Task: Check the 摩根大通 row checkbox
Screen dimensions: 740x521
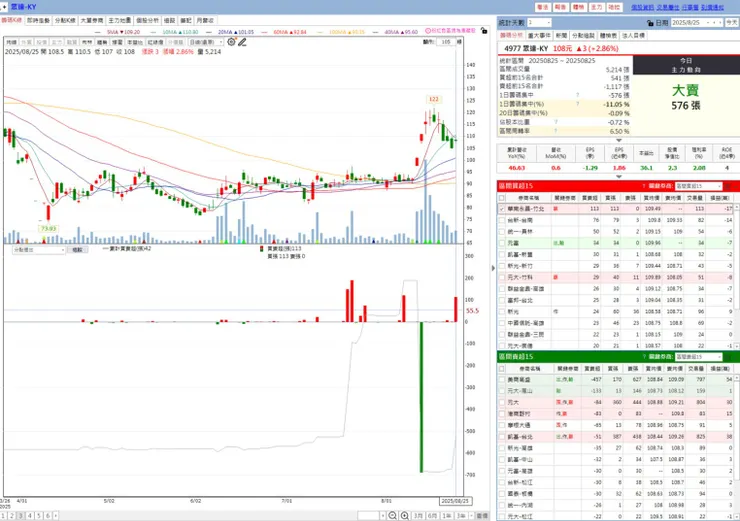Action: click(x=502, y=425)
